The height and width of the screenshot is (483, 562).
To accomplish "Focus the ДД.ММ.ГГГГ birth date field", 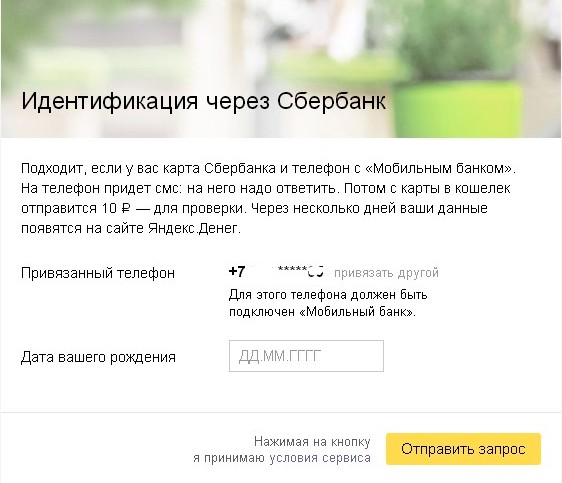I will (306, 356).
